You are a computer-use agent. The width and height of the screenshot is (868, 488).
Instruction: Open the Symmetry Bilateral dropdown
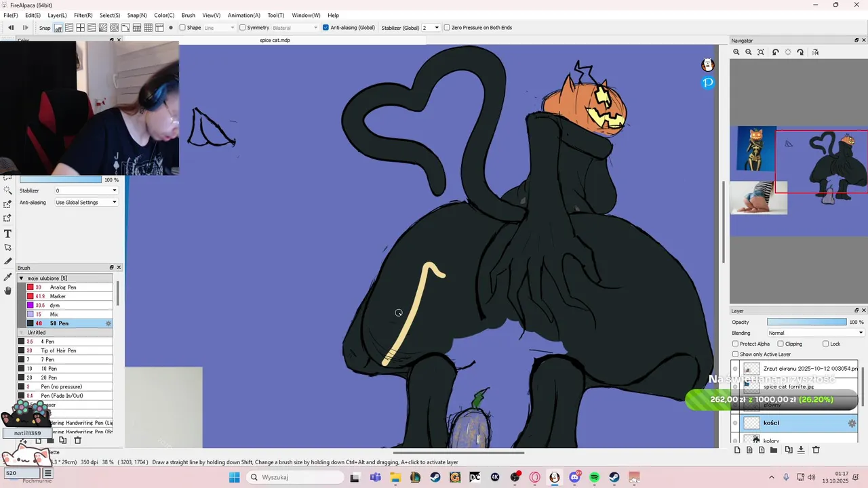click(x=295, y=28)
